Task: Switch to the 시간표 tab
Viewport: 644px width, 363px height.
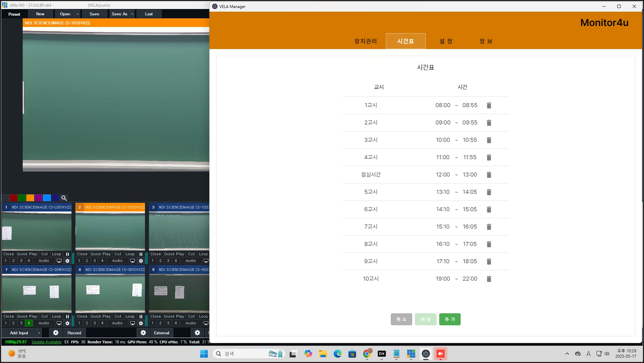Action: click(x=406, y=41)
